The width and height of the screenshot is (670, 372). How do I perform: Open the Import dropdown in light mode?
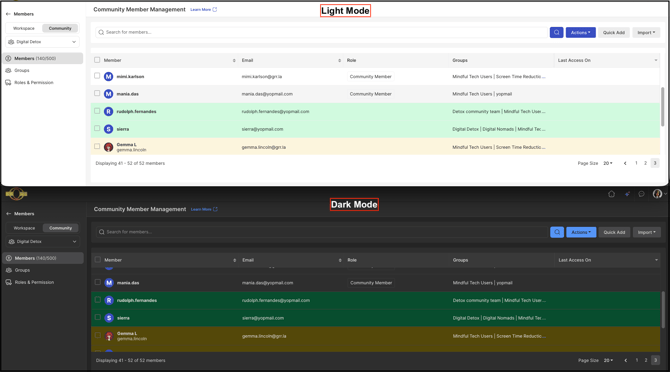pos(646,32)
